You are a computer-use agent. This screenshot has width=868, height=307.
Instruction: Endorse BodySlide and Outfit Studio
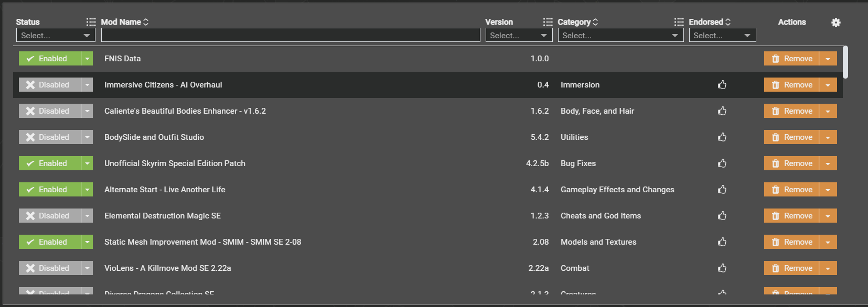(x=722, y=137)
